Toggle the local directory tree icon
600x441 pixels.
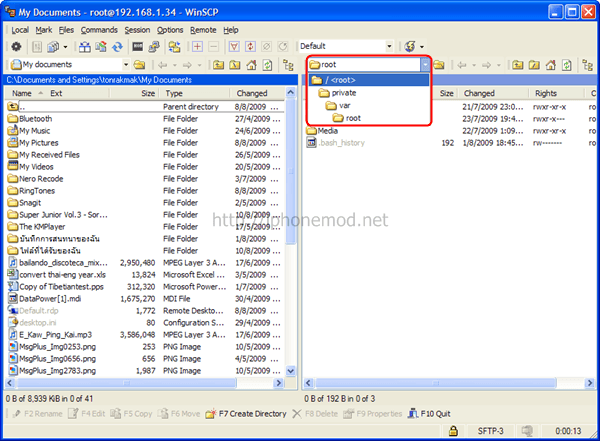(x=288, y=65)
